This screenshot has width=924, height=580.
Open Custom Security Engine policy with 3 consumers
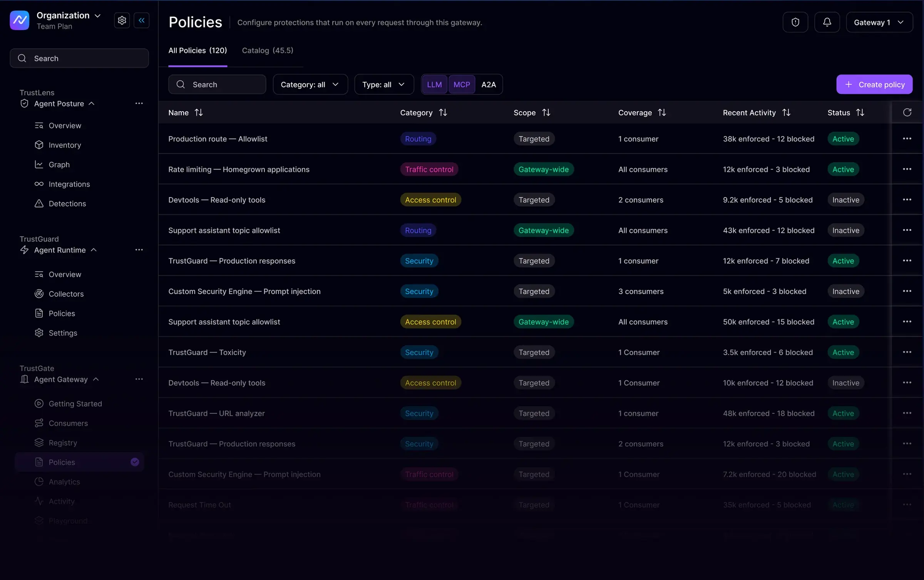click(244, 291)
